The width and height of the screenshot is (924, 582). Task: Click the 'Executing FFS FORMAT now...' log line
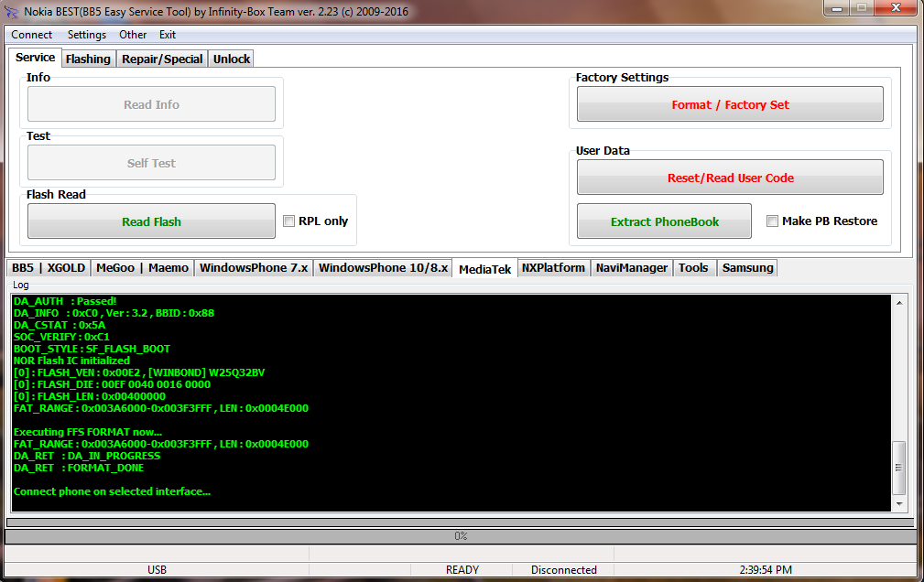coord(88,432)
